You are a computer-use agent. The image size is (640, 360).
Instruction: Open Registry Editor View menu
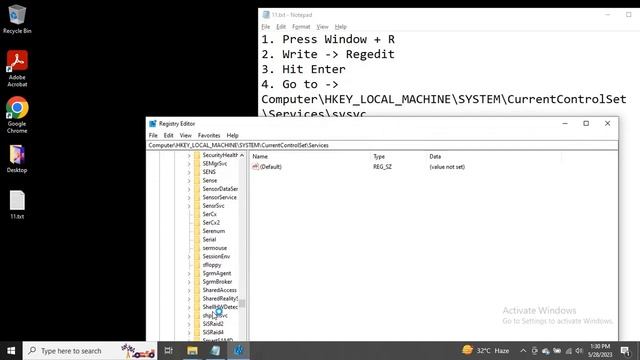[x=186, y=136]
